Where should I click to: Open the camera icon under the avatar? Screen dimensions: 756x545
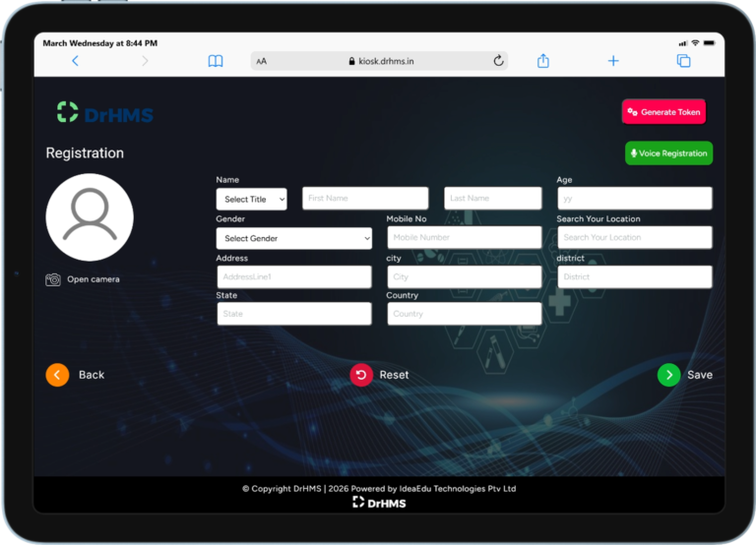[x=53, y=279]
